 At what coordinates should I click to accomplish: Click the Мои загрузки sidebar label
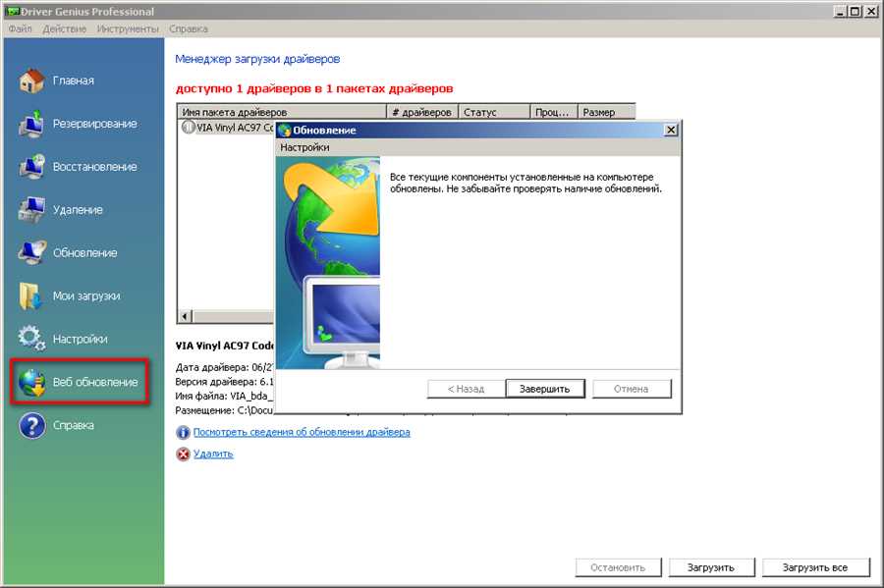pyautogui.click(x=86, y=295)
